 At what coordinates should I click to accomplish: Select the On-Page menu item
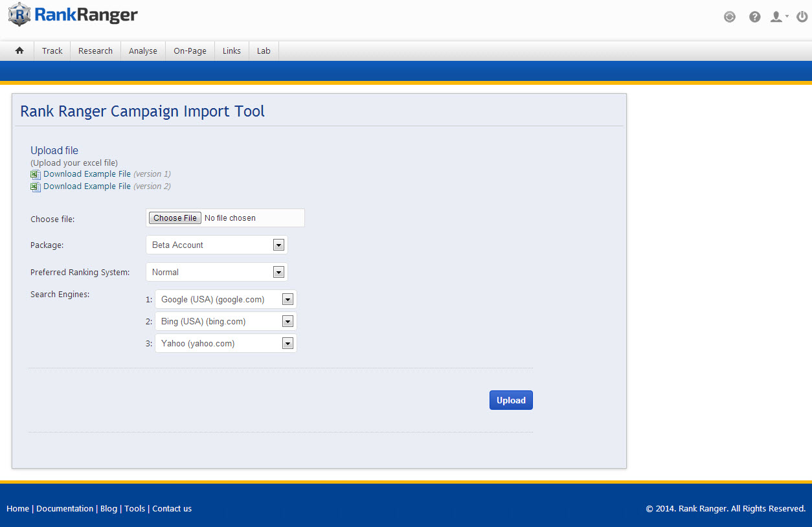[x=190, y=50]
